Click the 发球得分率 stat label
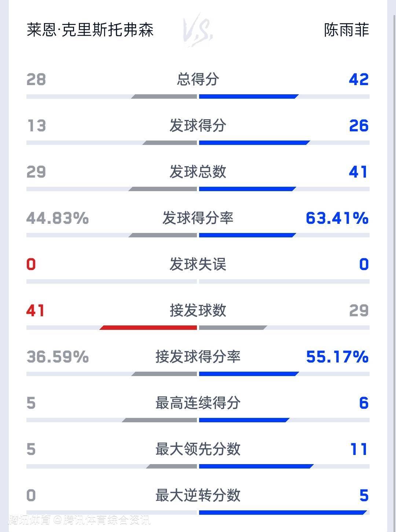The image size is (396, 532). (x=198, y=218)
